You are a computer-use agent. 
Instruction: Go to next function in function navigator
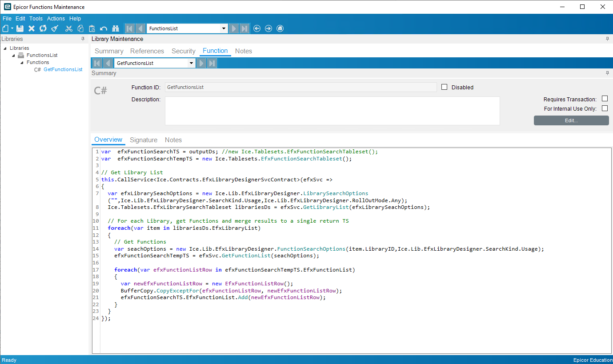[201, 63]
